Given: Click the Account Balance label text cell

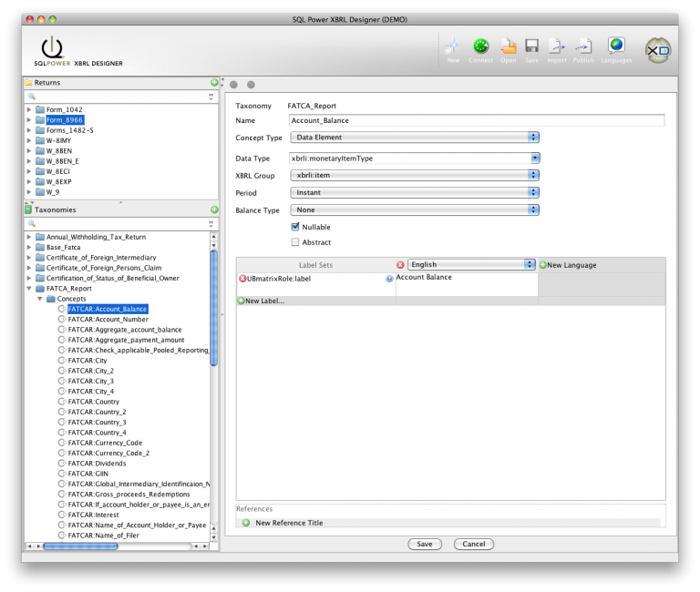Looking at the screenshot, I should (467, 284).
